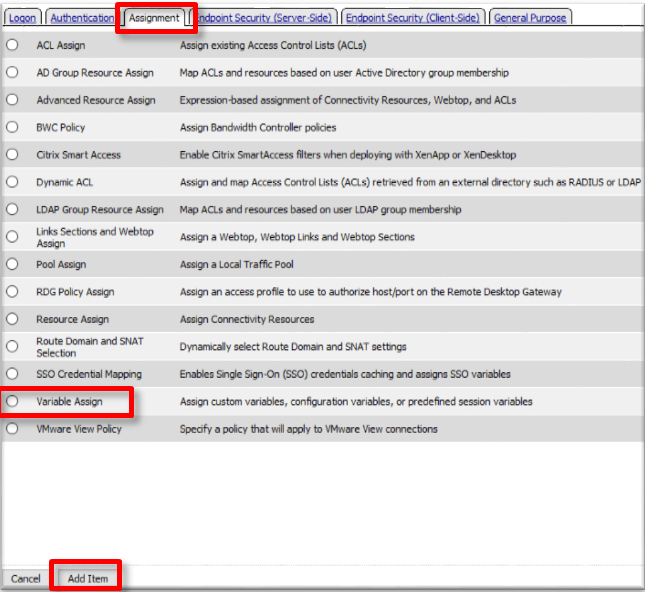Click the Cancel button

click(26, 578)
